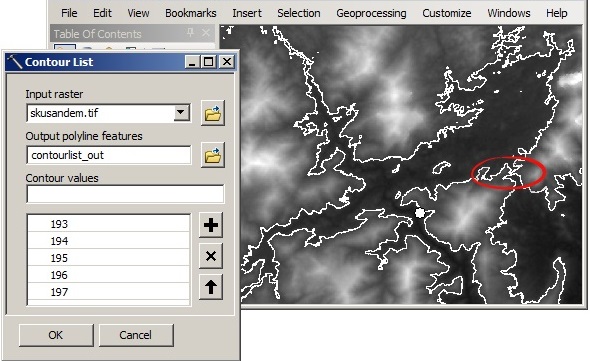590x361 pixels.
Task: Close the Table Of Contents panel
Action: click(206, 33)
